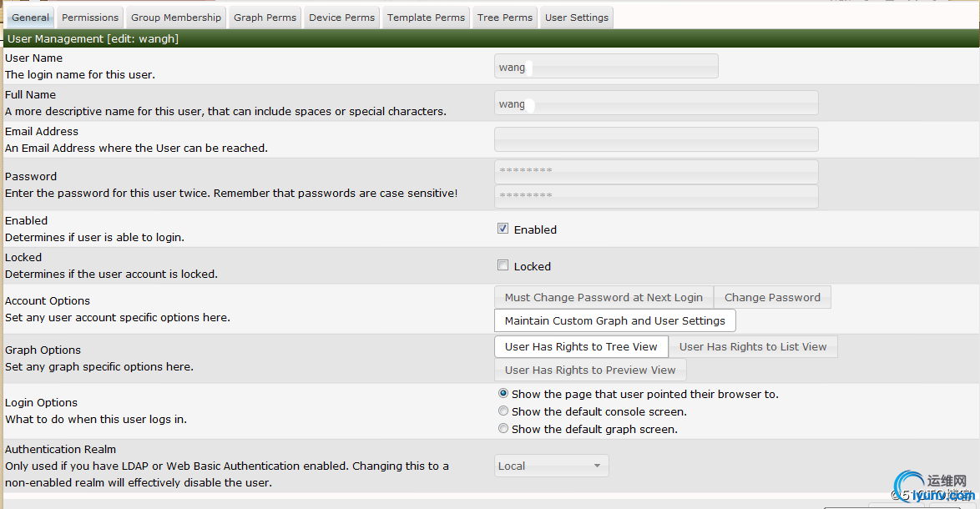Image resolution: width=980 pixels, height=509 pixels.
Task: Toggle User Has Rights to List View
Action: click(753, 347)
